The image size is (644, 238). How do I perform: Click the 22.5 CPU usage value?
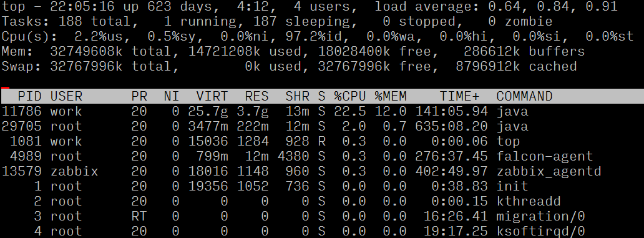[349, 111]
